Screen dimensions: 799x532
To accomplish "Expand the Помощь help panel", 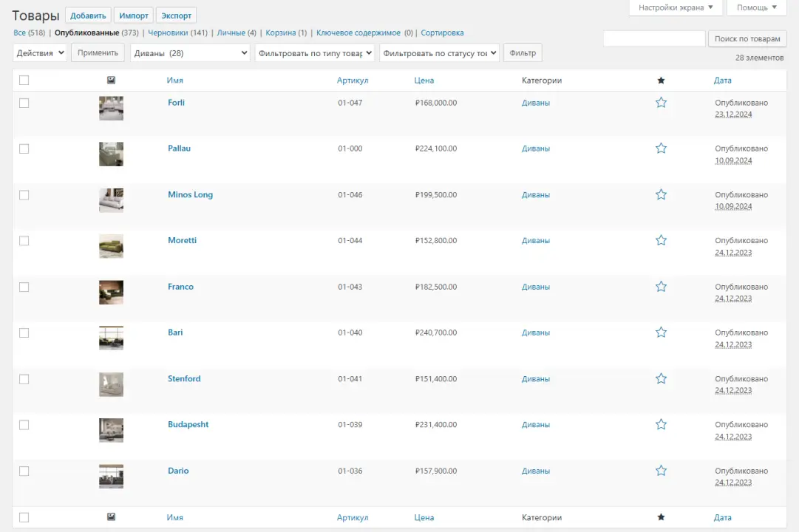I will 757,7.
